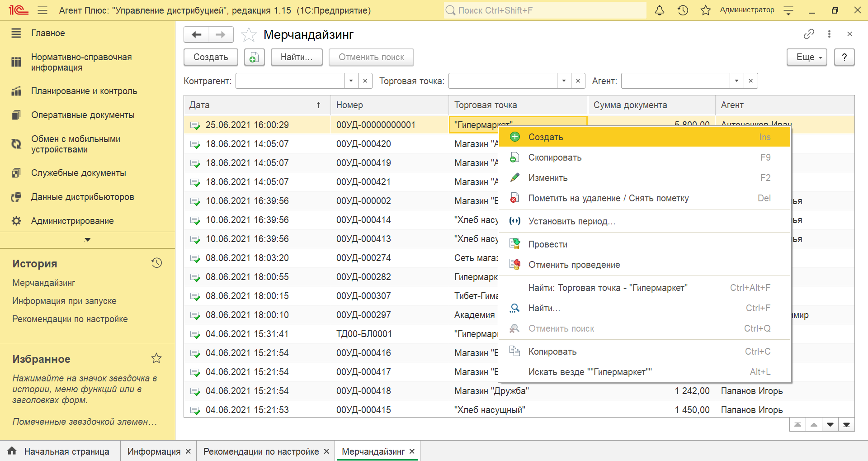Jump to last record with bottom arrow button
This screenshot has width=868, height=461.
pos(846,424)
